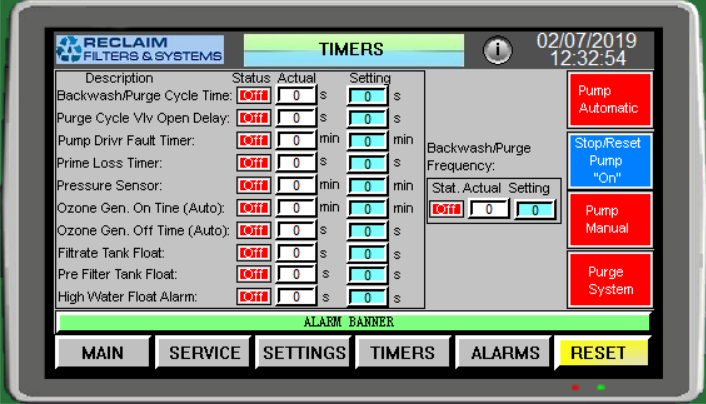
Task: Toggle High Water Float Alarm status
Action: [253, 297]
